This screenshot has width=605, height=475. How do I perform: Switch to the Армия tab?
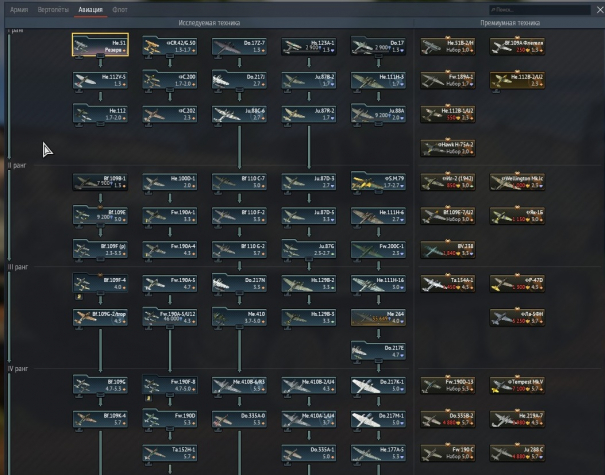pos(19,10)
